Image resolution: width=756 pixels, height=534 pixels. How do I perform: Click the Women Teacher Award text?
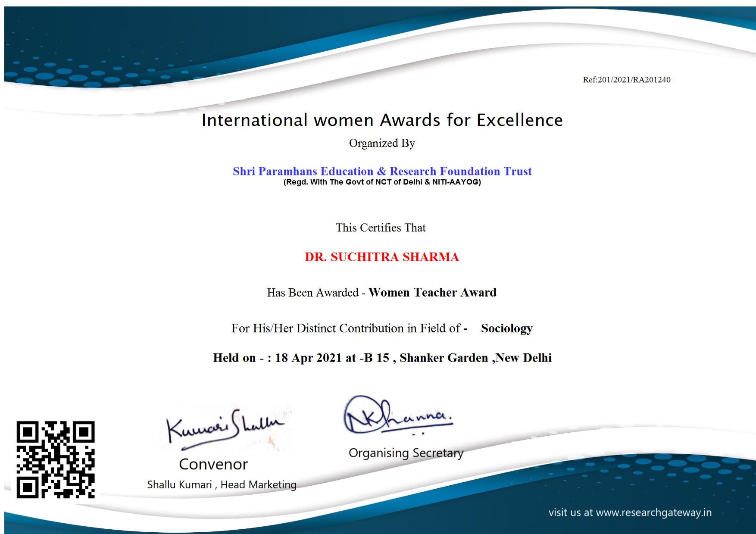[432, 293]
